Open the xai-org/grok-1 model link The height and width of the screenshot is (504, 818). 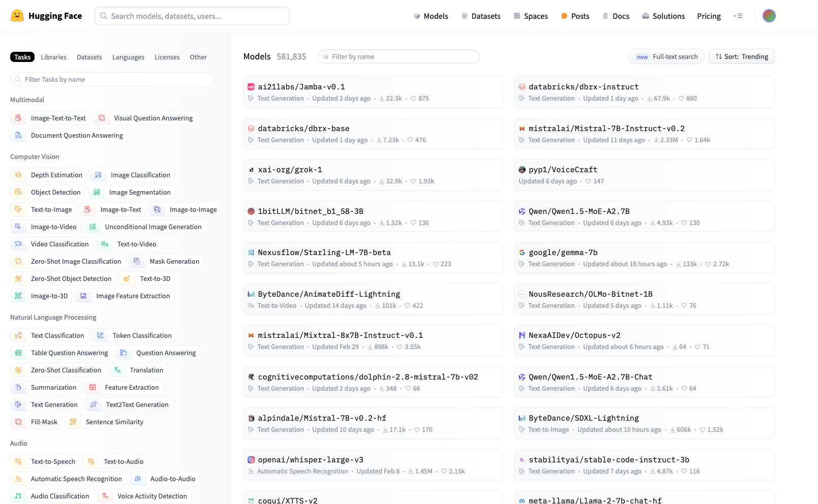[x=290, y=170]
